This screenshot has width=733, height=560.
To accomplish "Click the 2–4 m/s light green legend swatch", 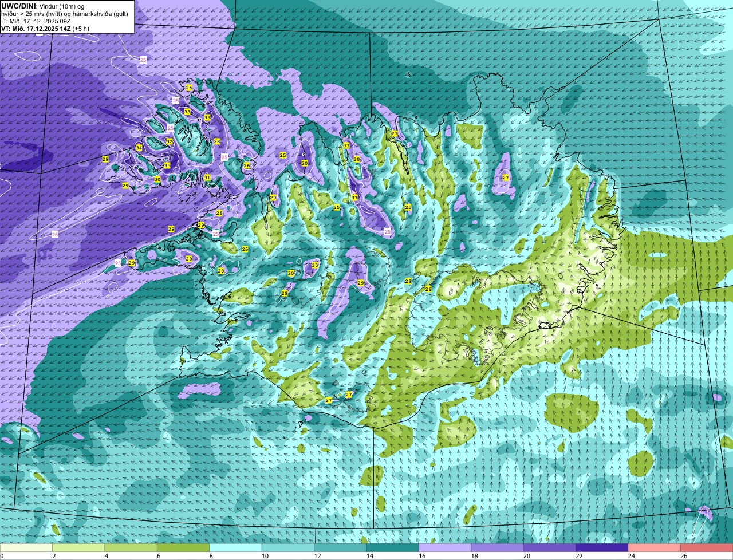I will click(79, 548).
